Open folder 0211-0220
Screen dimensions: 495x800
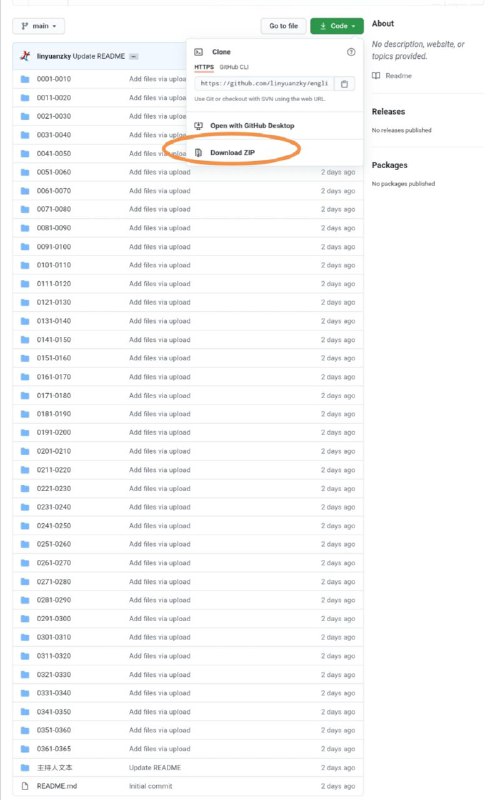click(x=54, y=470)
